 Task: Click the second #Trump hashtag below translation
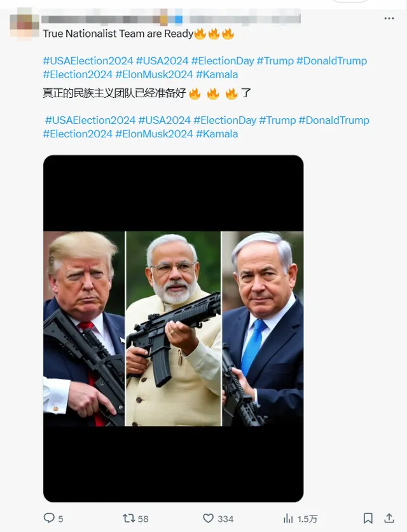[x=277, y=120]
